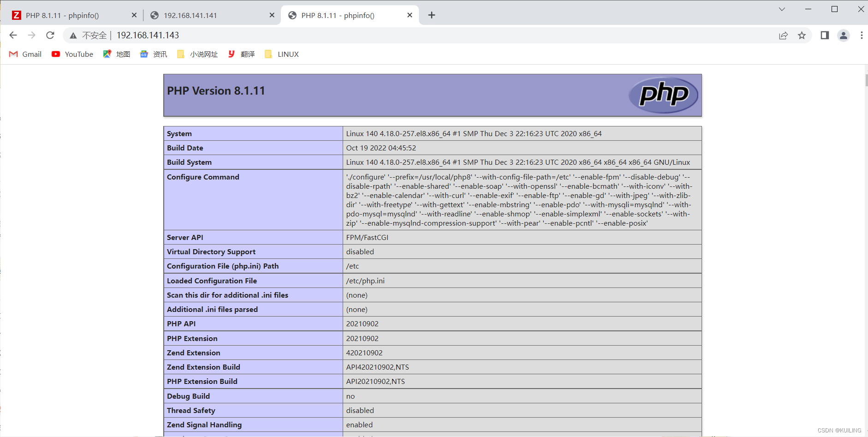This screenshot has width=868, height=437.
Task: Close the 192.168.141.141 tab
Action: click(272, 15)
